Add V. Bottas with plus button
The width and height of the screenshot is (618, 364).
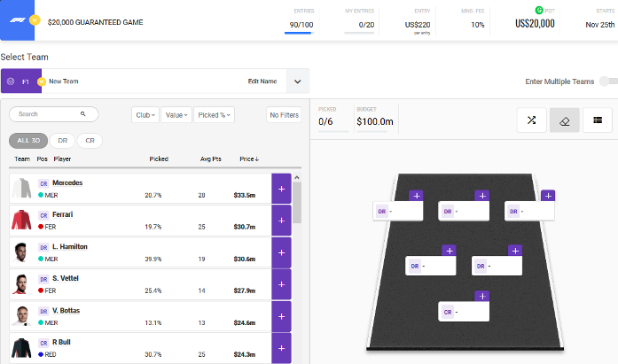coord(281,316)
